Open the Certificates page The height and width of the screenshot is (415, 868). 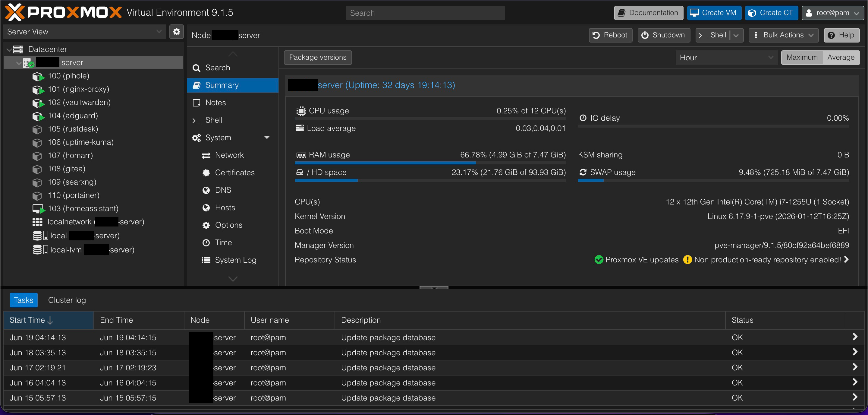[232, 173]
